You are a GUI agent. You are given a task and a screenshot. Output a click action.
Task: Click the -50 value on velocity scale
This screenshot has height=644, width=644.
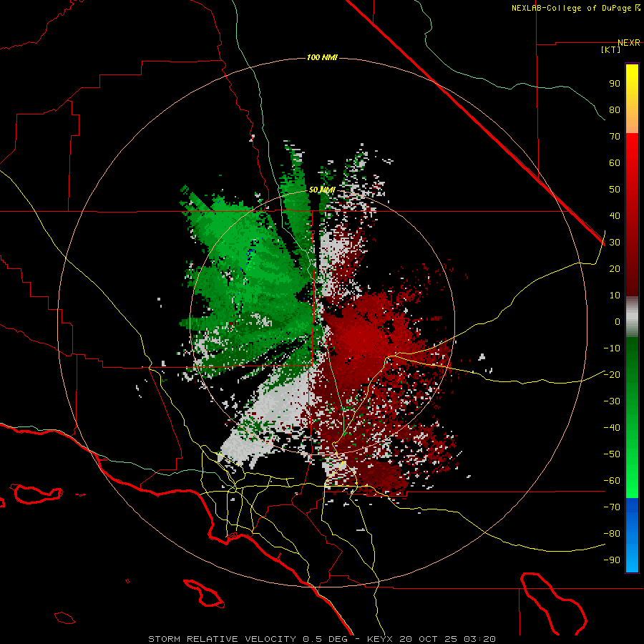[612, 454]
